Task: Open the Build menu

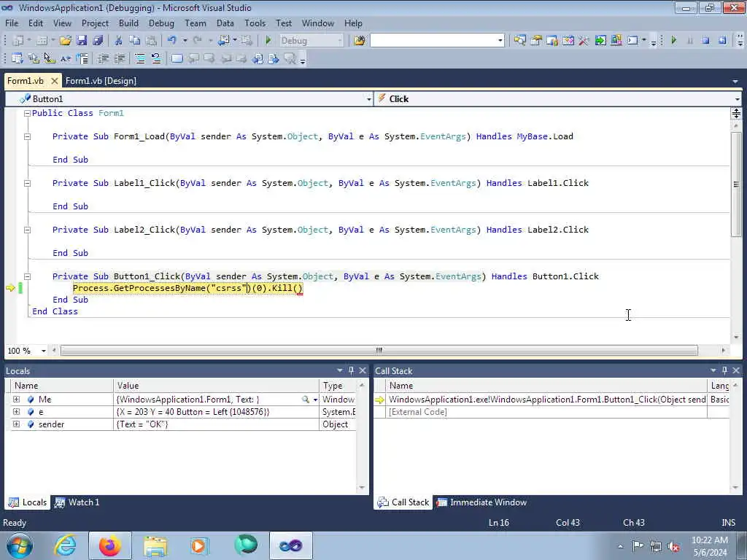Action: pos(128,23)
